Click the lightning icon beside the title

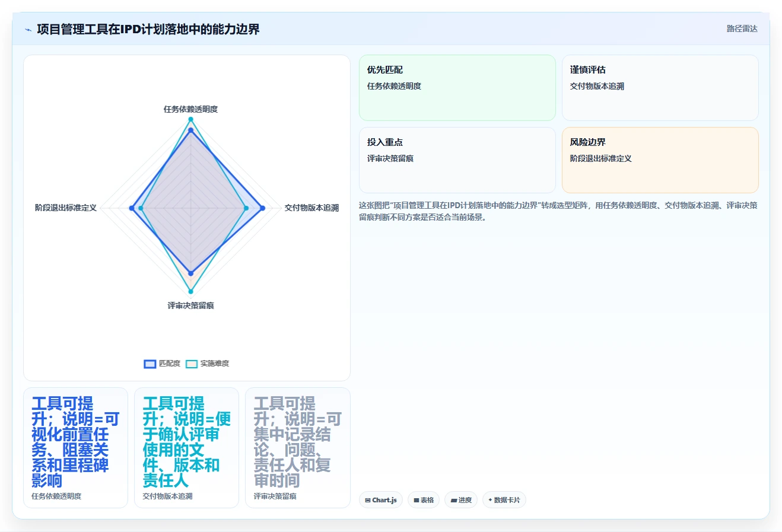click(28, 30)
